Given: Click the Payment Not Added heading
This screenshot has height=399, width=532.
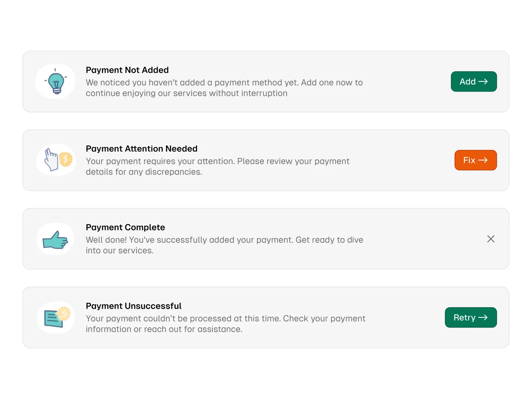Looking at the screenshot, I should [x=127, y=70].
